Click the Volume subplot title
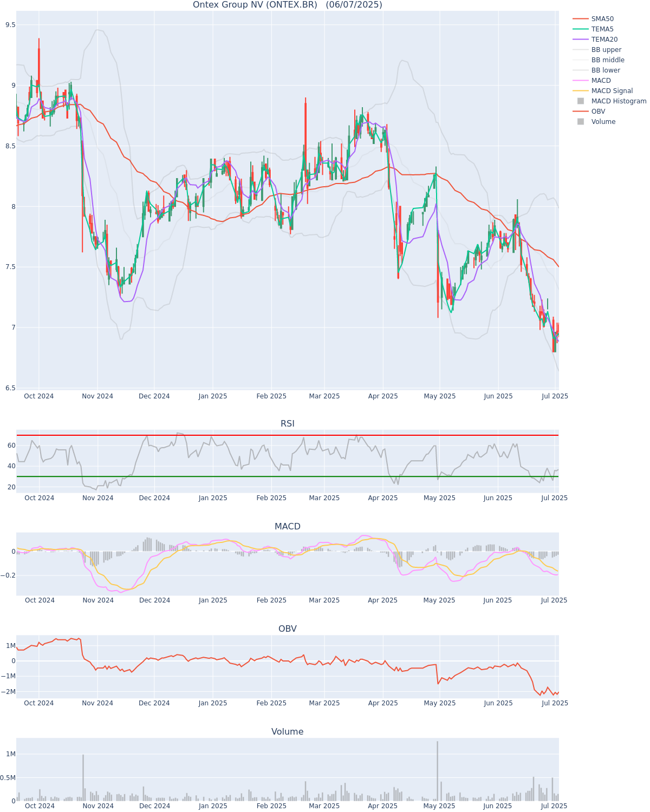 [x=288, y=732]
